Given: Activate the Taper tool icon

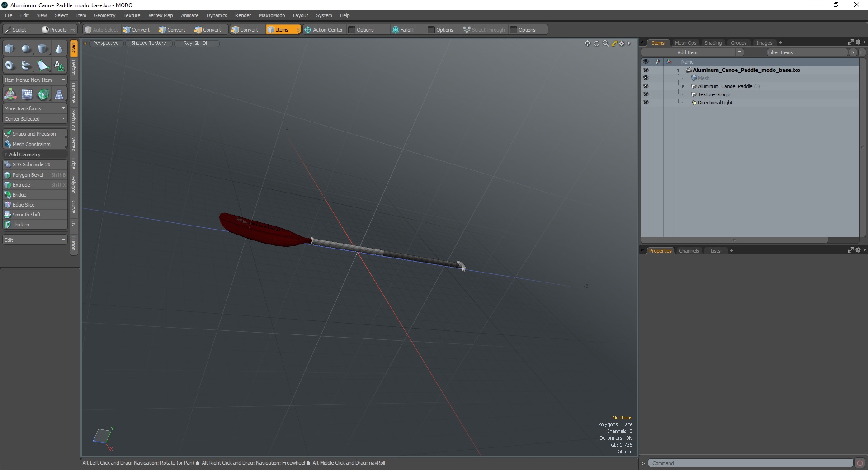Looking at the screenshot, I should point(59,94).
